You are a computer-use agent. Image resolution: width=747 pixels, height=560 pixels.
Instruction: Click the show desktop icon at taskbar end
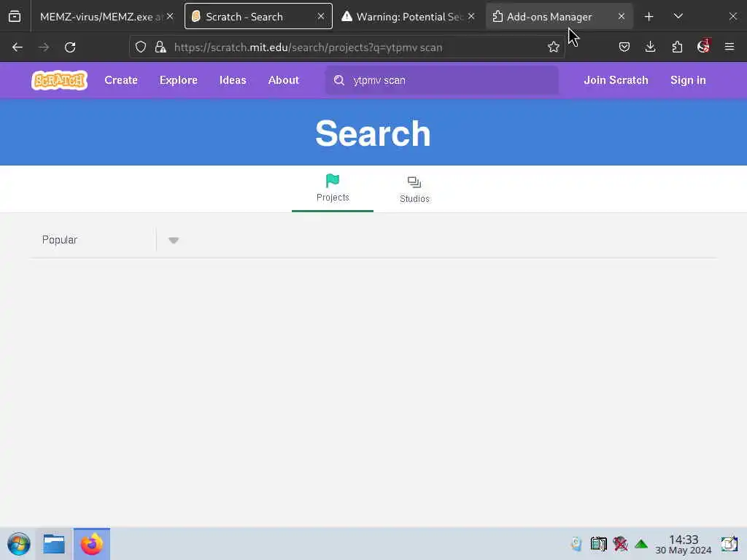click(729, 544)
